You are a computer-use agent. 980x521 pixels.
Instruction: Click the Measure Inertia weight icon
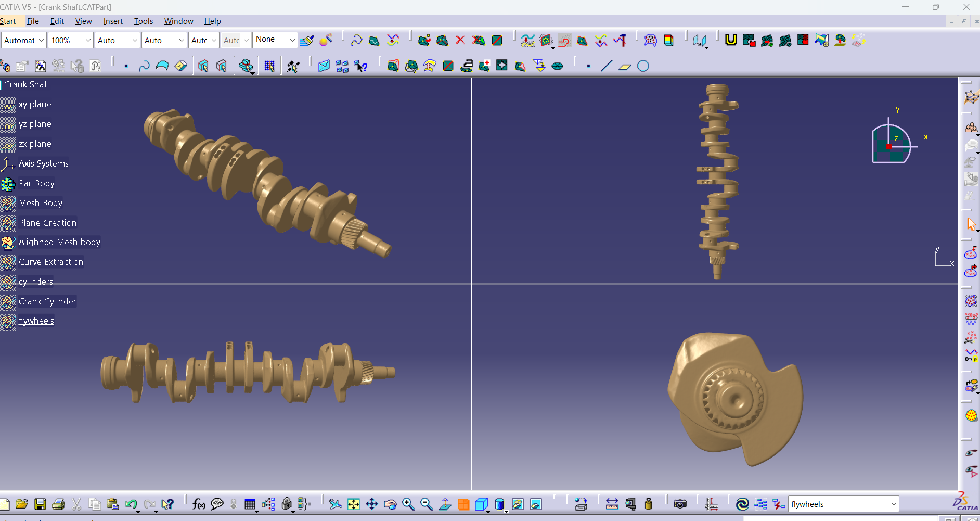pos(649,504)
